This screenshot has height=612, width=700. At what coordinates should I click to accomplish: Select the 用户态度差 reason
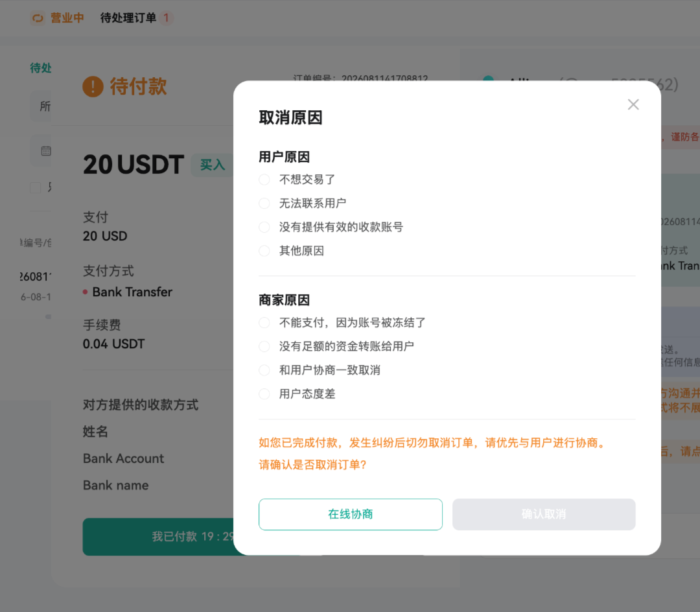pyautogui.click(x=264, y=394)
